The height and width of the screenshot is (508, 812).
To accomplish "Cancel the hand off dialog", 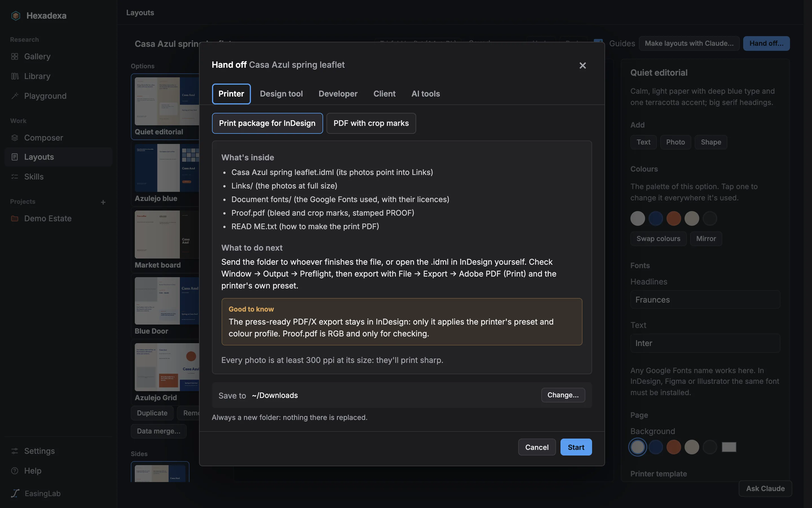I will (537, 447).
